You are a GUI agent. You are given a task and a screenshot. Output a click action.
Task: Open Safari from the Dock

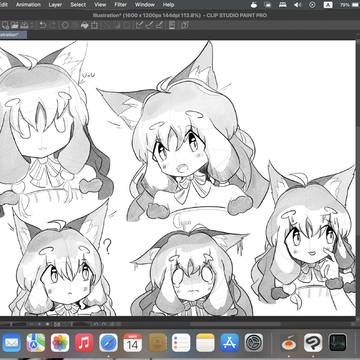point(108,343)
